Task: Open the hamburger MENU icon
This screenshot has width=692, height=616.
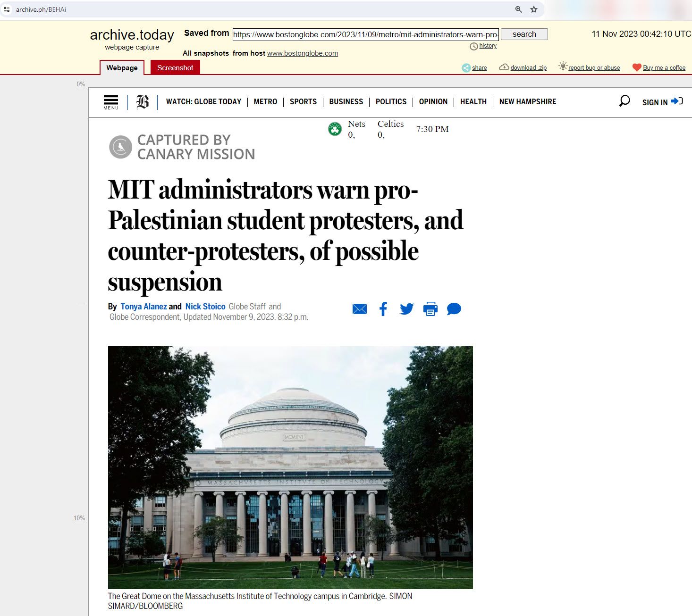Action: pos(111,102)
